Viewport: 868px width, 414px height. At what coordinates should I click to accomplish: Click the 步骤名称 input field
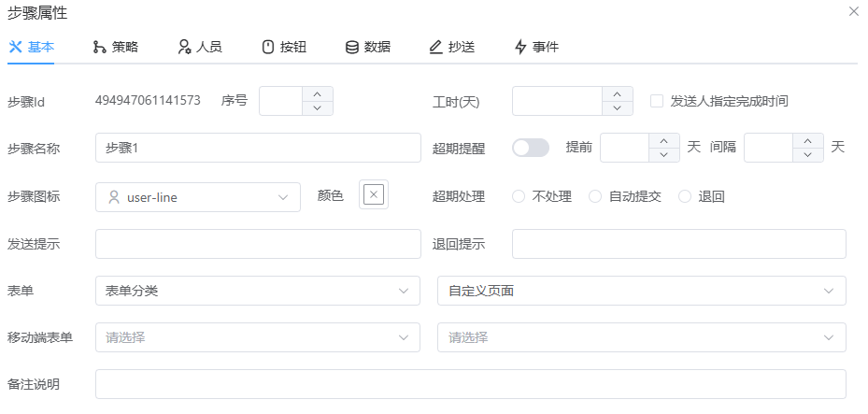[x=258, y=148]
